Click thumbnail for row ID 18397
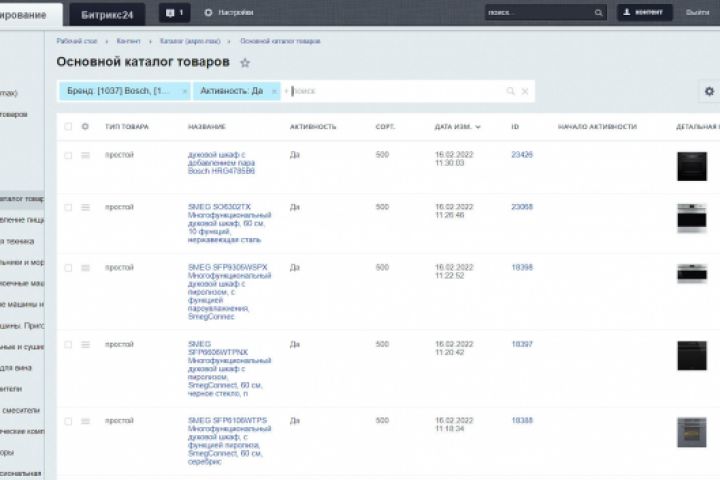Image resolution: width=720 pixels, height=480 pixels. (692, 356)
